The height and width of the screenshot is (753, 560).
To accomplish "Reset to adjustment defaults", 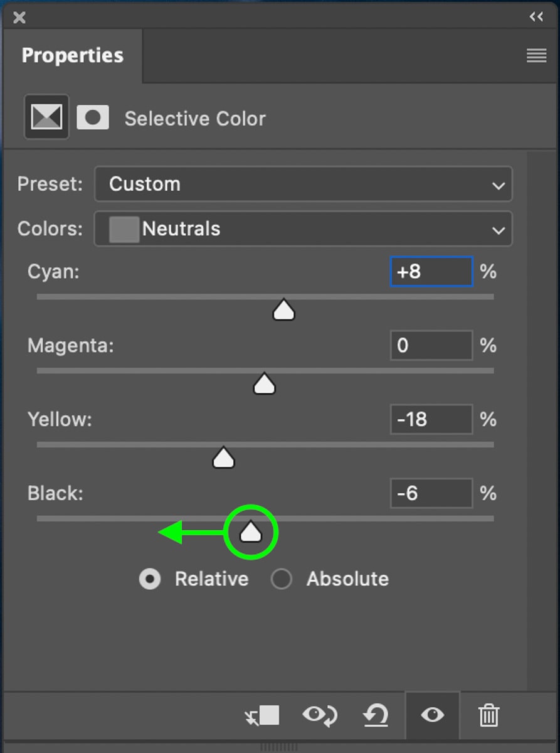I will pos(375,715).
